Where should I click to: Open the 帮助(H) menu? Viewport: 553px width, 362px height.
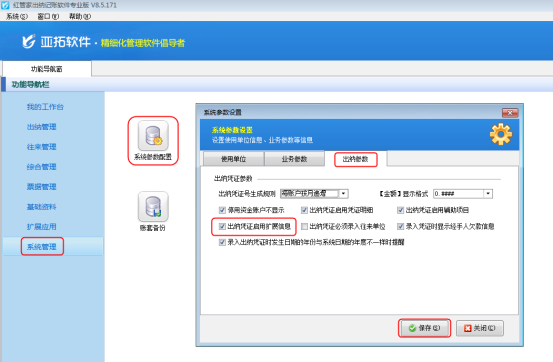pos(80,16)
